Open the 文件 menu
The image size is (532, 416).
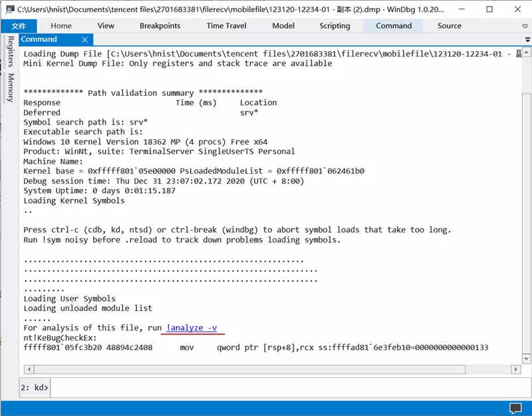point(19,26)
